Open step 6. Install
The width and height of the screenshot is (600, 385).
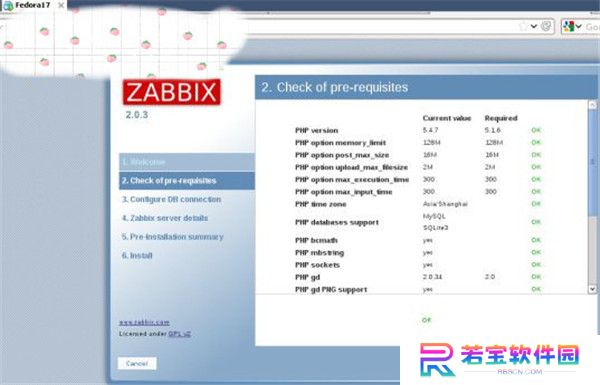click(137, 256)
